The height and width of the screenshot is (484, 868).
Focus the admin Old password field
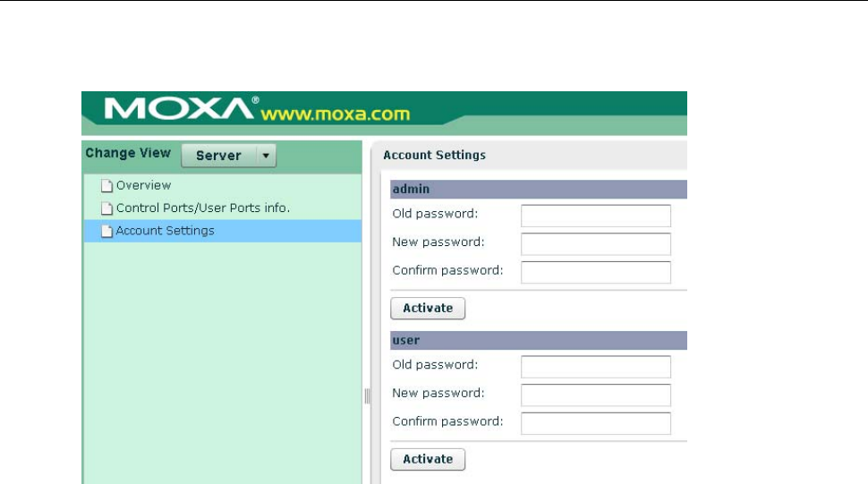pos(596,216)
